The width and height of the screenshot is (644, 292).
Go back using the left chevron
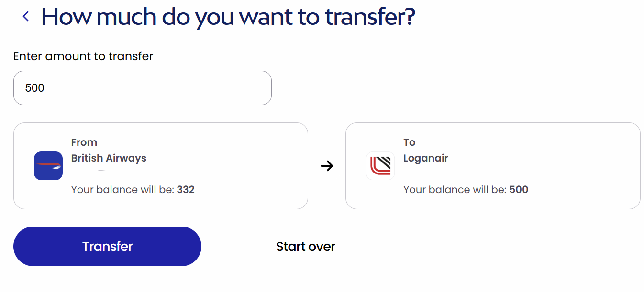coord(26,17)
